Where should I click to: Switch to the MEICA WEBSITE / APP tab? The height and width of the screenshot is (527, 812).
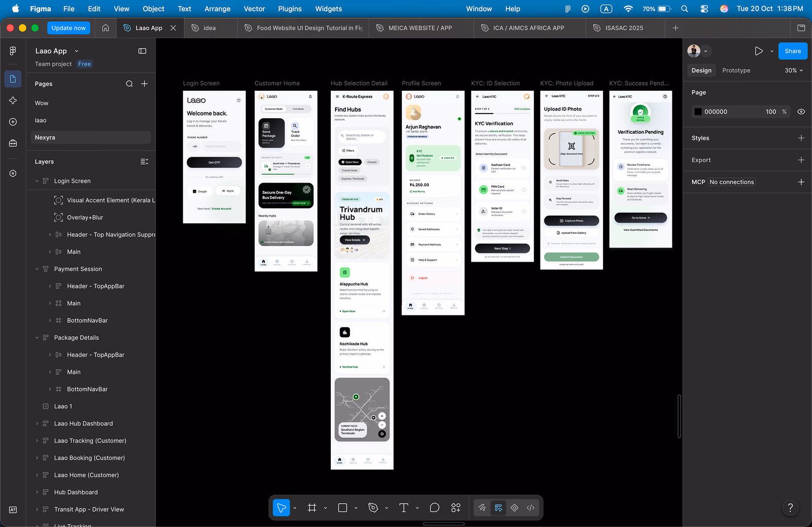pyautogui.click(x=420, y=28)
